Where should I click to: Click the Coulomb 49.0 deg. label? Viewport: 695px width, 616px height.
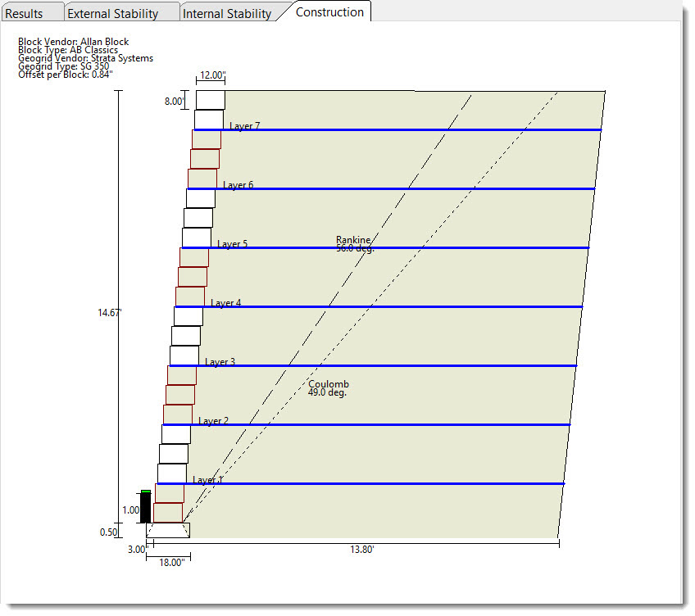click(x=328, y=388)
